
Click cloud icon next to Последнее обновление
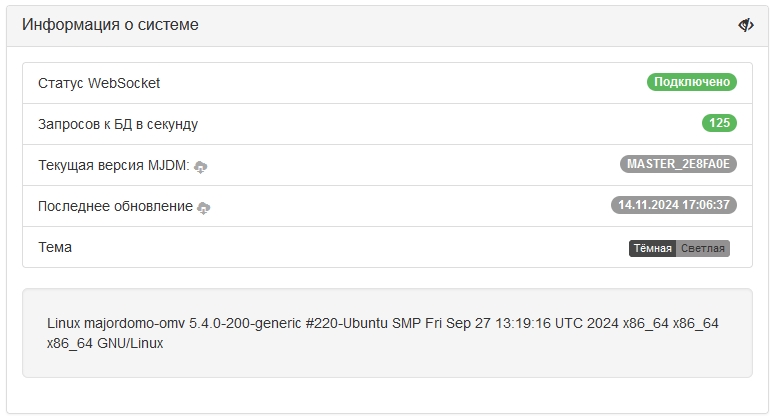click(204, 207)
